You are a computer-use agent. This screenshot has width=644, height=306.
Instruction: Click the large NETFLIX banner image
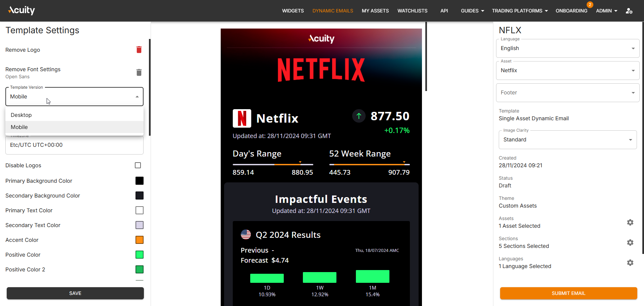coord(321,70)
